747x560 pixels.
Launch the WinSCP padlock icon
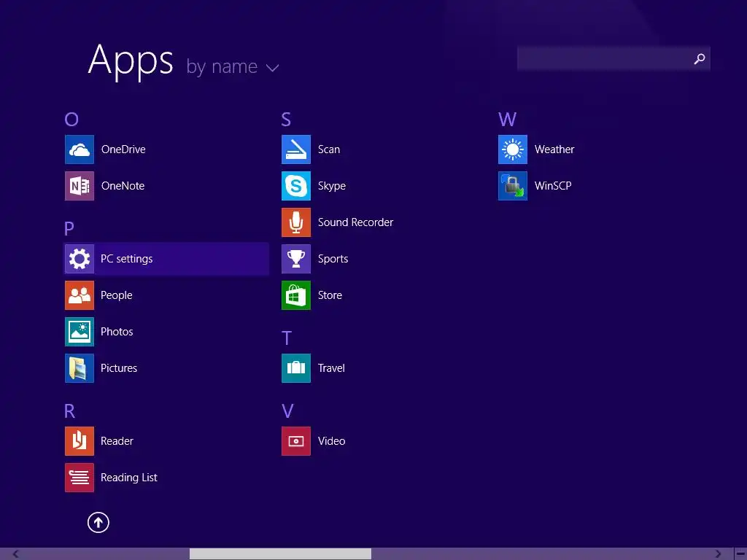pyautogui.click(x=513, y=186)
